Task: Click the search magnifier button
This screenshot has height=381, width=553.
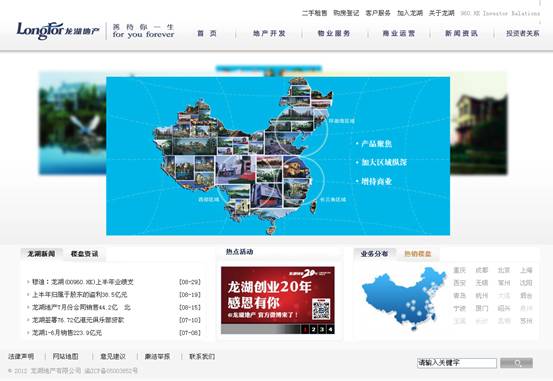Action: point(517,363)
